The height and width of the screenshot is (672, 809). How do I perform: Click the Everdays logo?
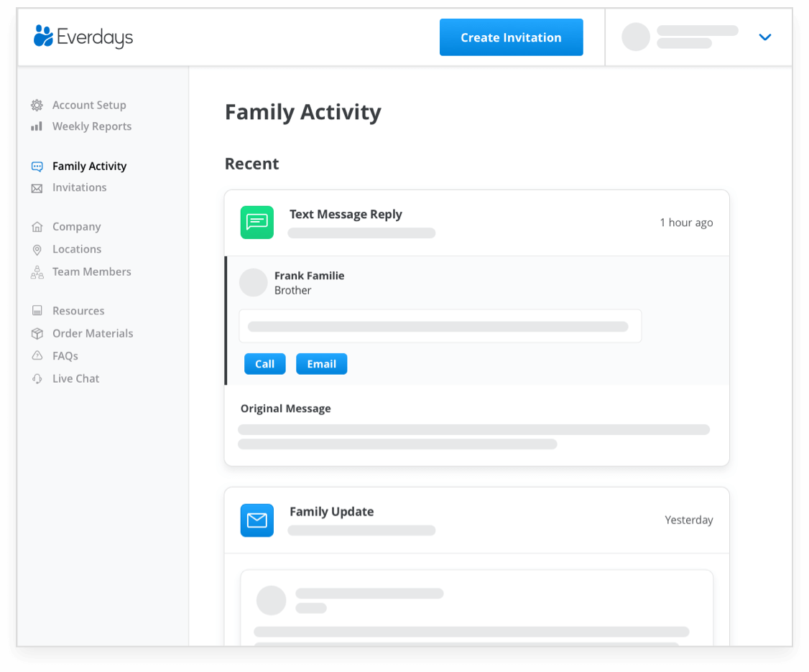coord(83,37)
